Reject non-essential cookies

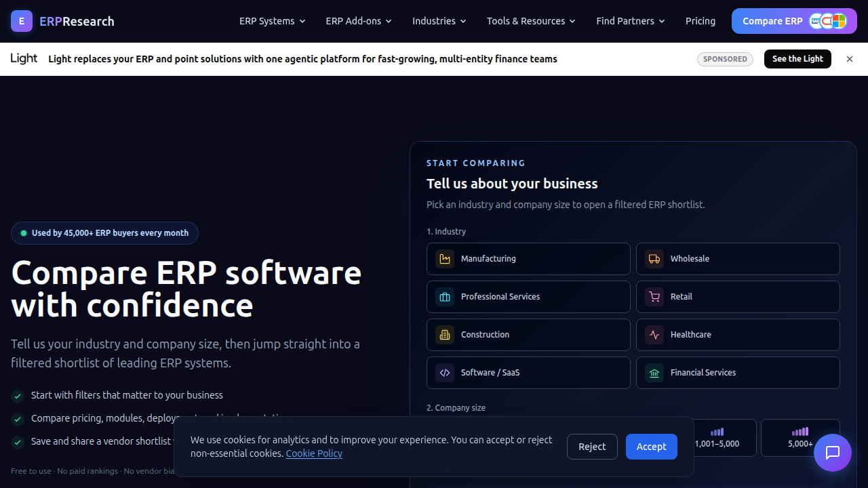pos(592,447)
